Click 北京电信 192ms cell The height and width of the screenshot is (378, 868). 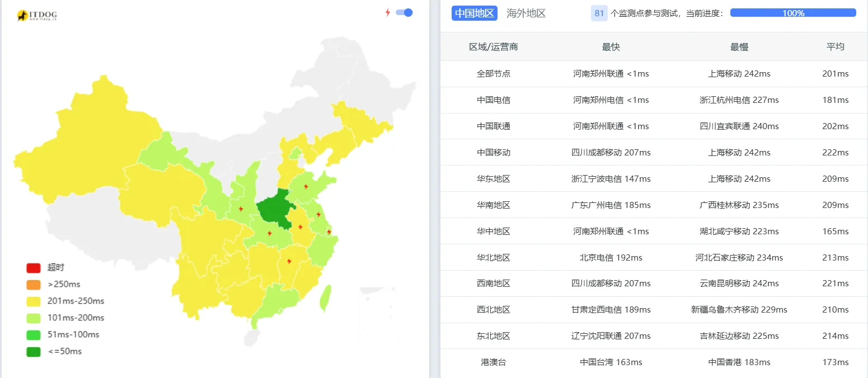[611, 258]
